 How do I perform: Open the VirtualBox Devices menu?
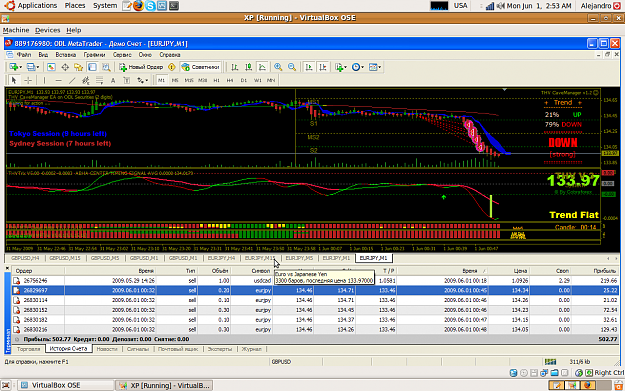tap(47, 30)
